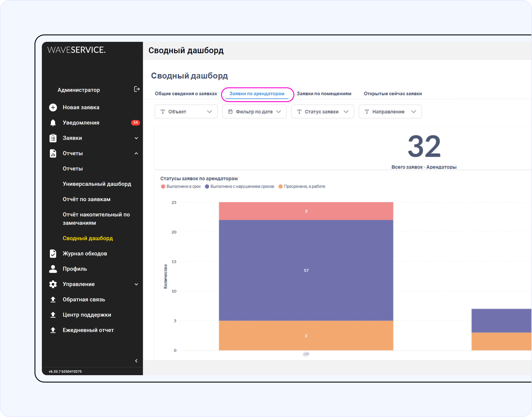Open Универсальный дашборд in sidebar
This screenshot has width=532, height=417.
pyautogui.click(x=97, y=184)
